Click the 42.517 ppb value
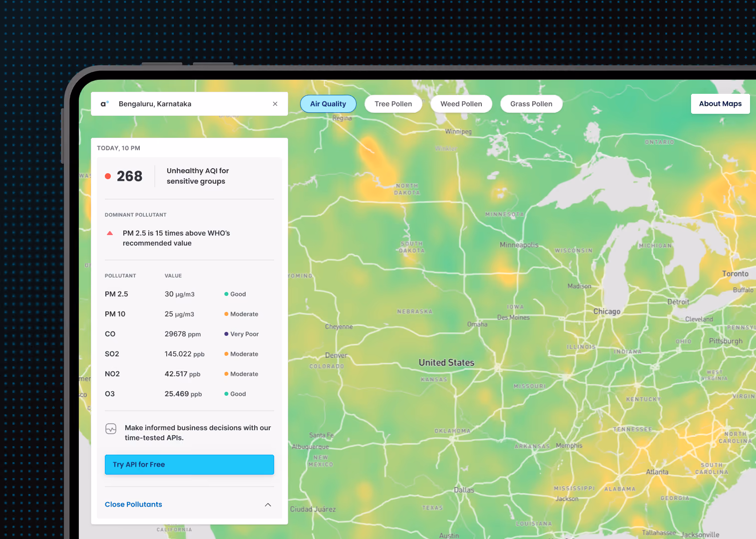Image resolution: width=756 pixels, height=539 pixels. tap(182, 374)
